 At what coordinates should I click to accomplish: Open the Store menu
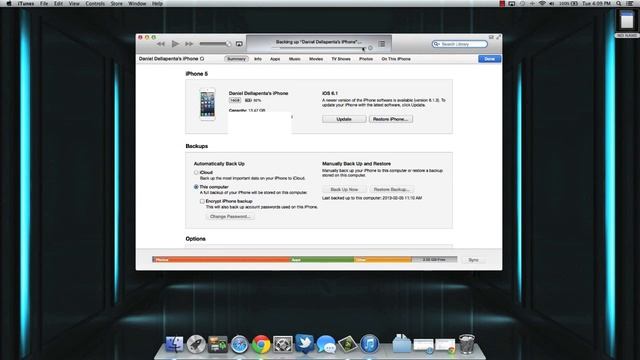tap(116, 4)
